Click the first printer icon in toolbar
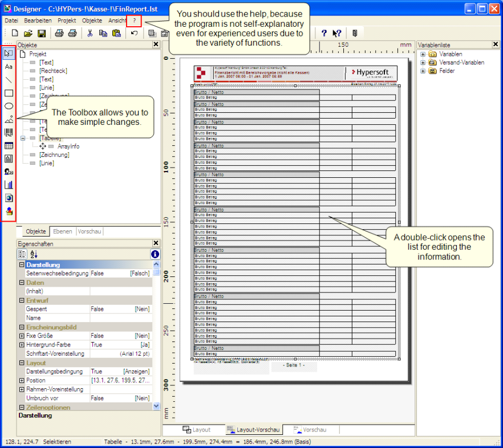This screenshot has height=448, width=503. (59, 33)
